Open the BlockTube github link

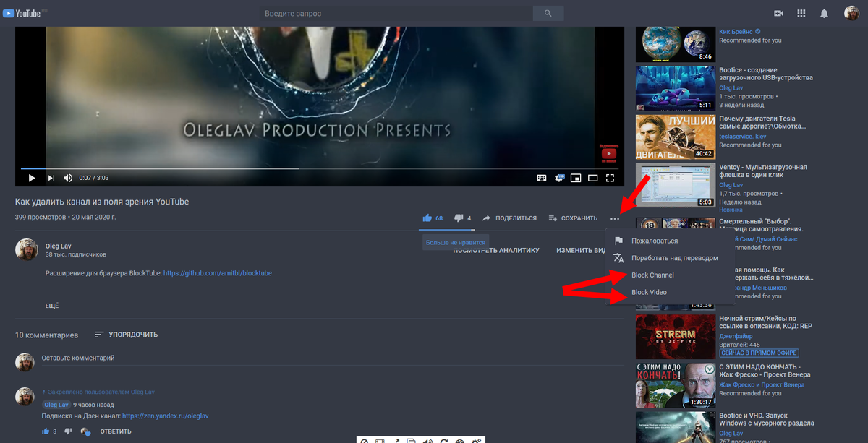(x=218, y=273)
